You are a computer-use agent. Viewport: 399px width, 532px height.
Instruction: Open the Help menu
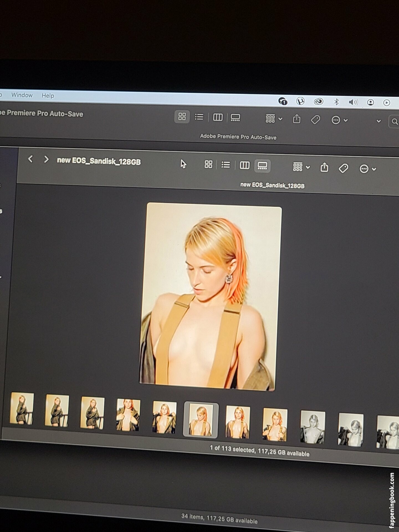48,96
